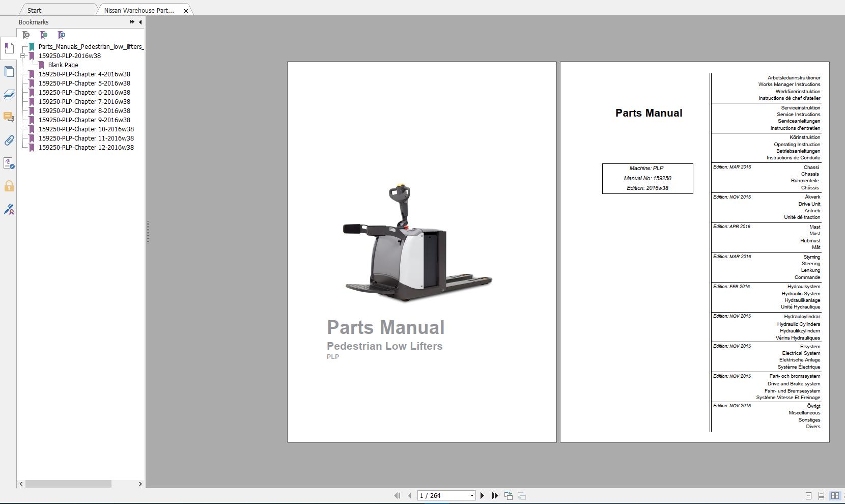Click the large gray "Parts Manual" cover title

[x=386, y=327]
